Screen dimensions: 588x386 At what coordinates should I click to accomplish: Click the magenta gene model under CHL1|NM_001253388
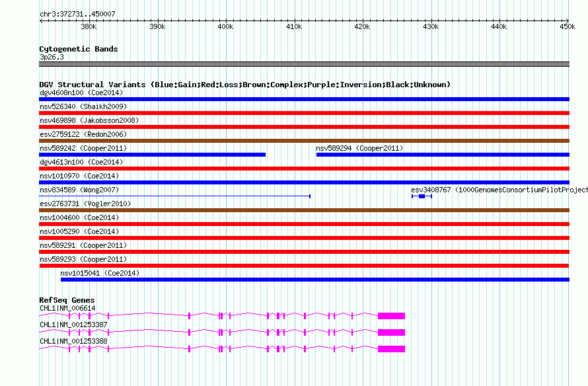222,349
